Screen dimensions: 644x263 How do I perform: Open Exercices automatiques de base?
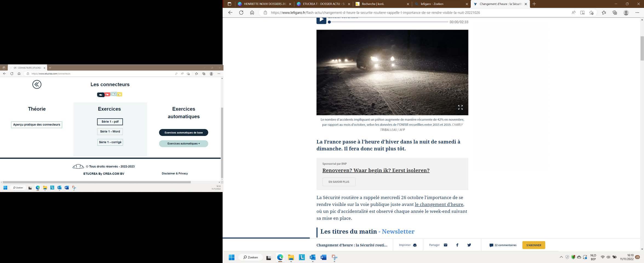(x=183, y=133)
